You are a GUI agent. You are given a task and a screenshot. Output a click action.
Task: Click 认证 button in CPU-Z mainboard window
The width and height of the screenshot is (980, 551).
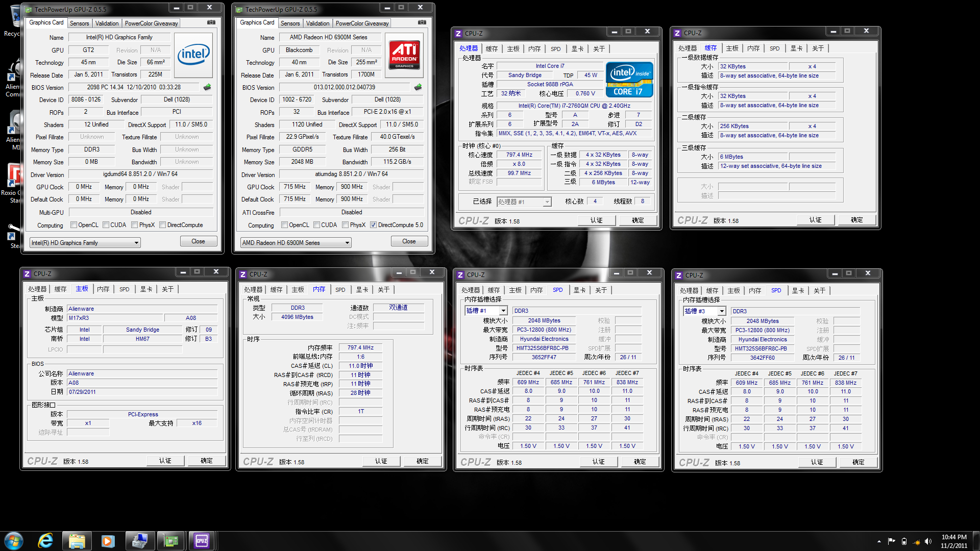pyautogui.click(x=165, y=461)
